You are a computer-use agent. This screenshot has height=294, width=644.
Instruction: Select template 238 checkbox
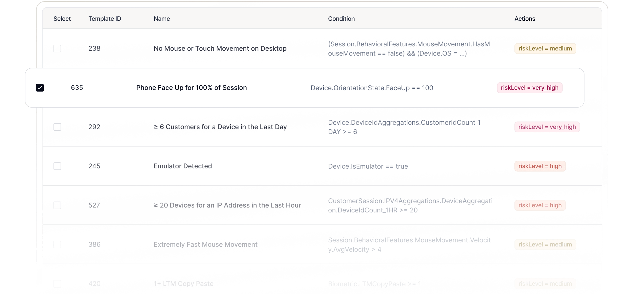(x=57, y=48)
